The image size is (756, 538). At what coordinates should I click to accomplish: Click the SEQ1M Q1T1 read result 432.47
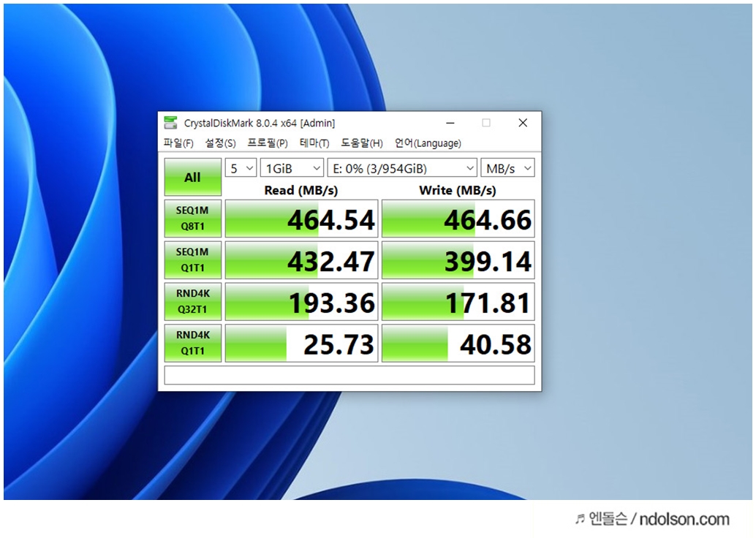301,259
